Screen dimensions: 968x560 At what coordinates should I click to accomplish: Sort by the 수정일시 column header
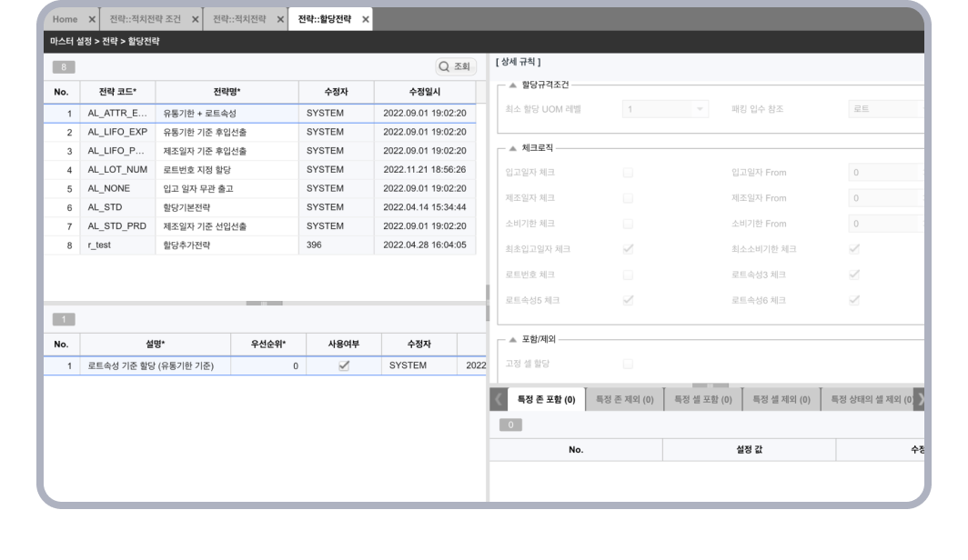click(424, 92)
